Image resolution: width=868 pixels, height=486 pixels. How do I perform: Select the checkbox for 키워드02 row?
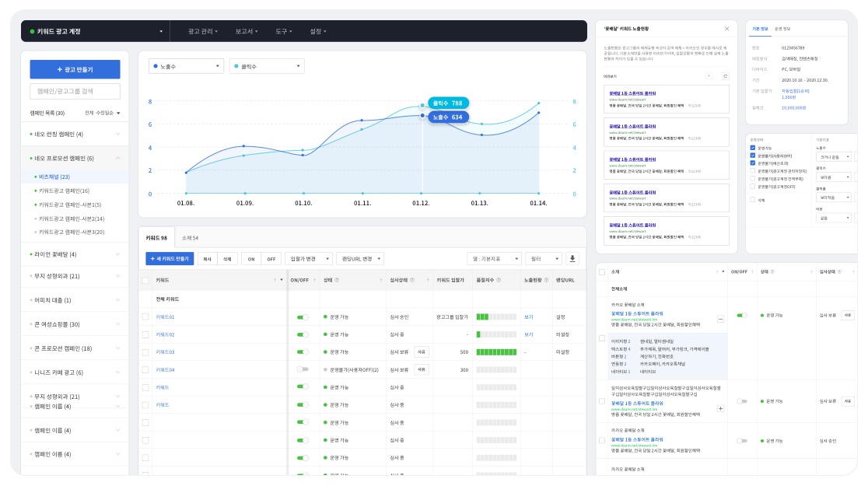click(x=145, y=334)
